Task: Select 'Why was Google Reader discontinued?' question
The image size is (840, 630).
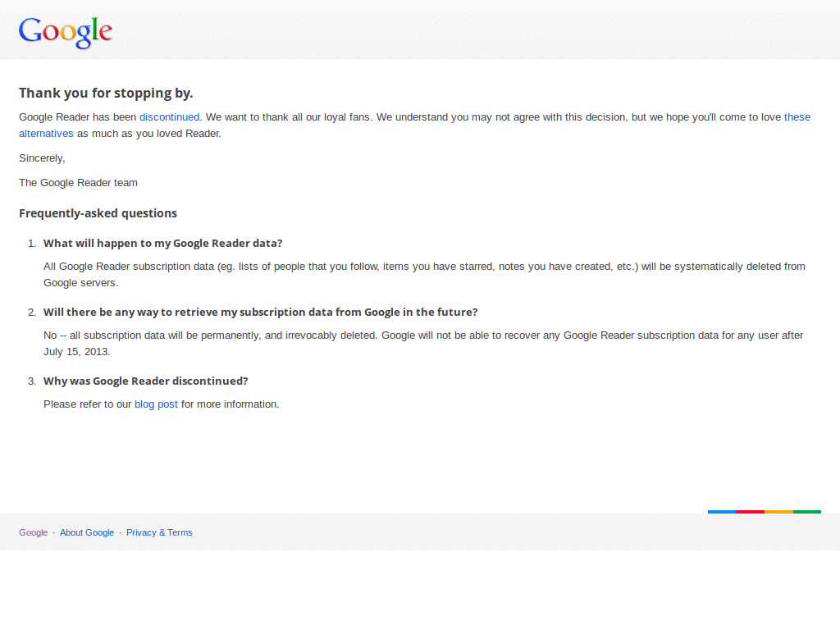Action: pos(145,381)
